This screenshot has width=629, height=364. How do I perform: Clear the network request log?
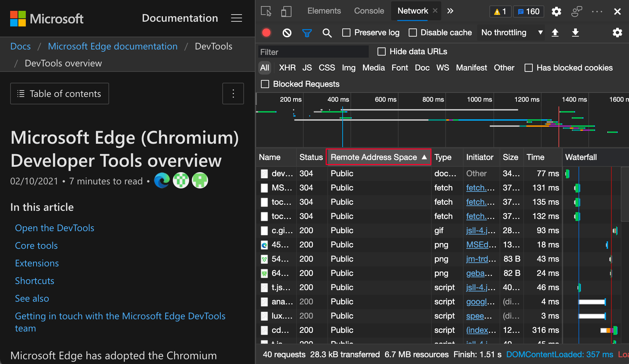click(x=287, y=33)
